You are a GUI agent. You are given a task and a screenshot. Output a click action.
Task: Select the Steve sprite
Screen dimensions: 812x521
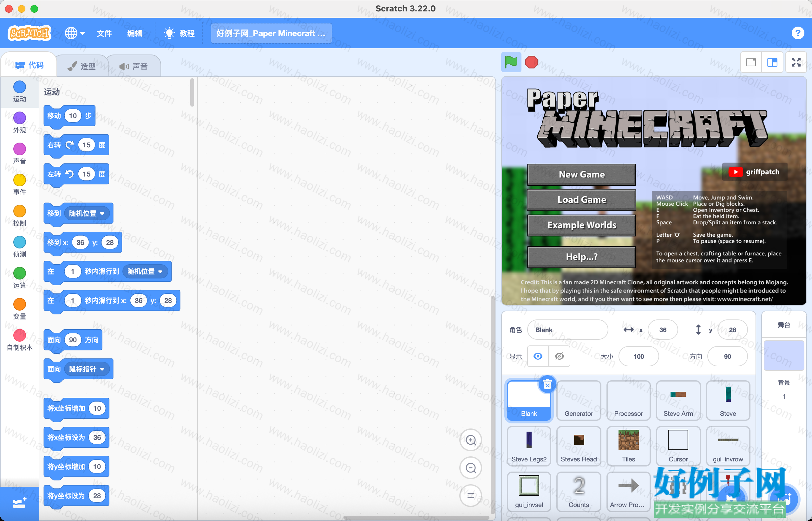pos(728,401)
